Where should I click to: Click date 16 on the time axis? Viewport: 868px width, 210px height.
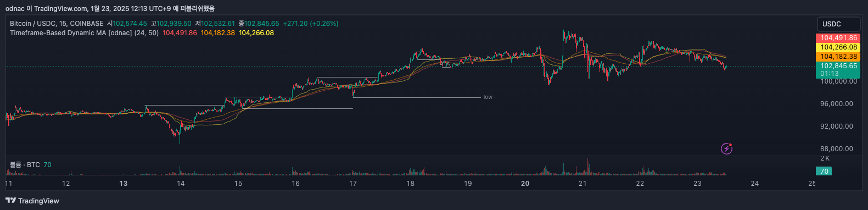[295, 184]
